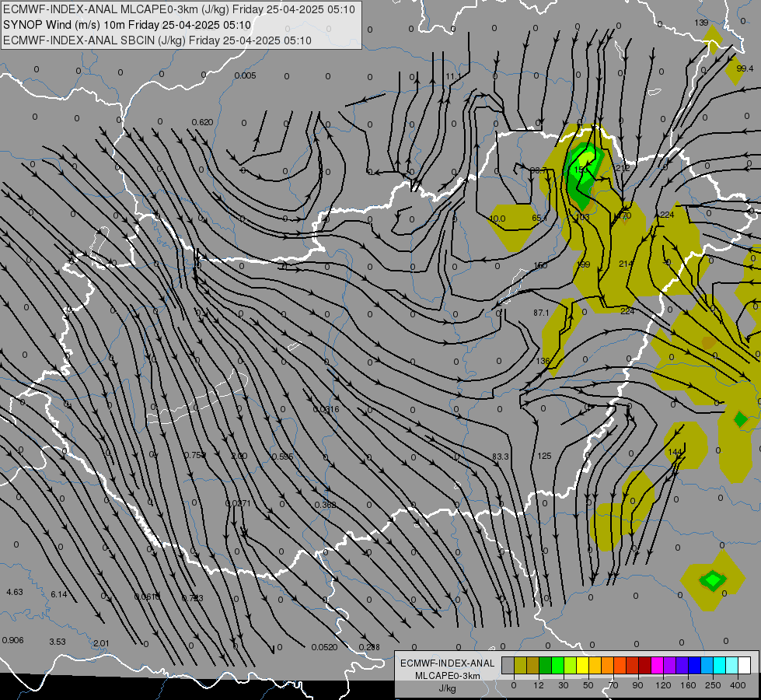The image size is (761, 700).
Task: Pick the pure yellow legend swatch
Action: click(583, 665)
